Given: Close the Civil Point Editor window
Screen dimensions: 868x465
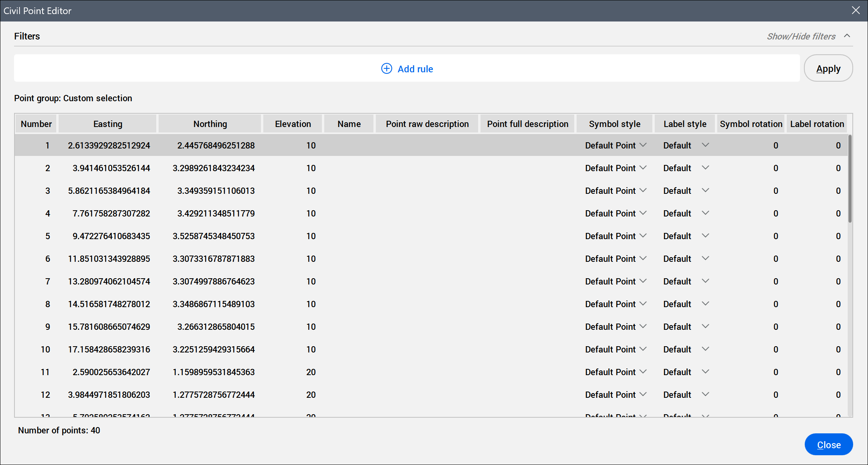Looking at the screenshot, I should pyautogui.click(x=855, y=11).
